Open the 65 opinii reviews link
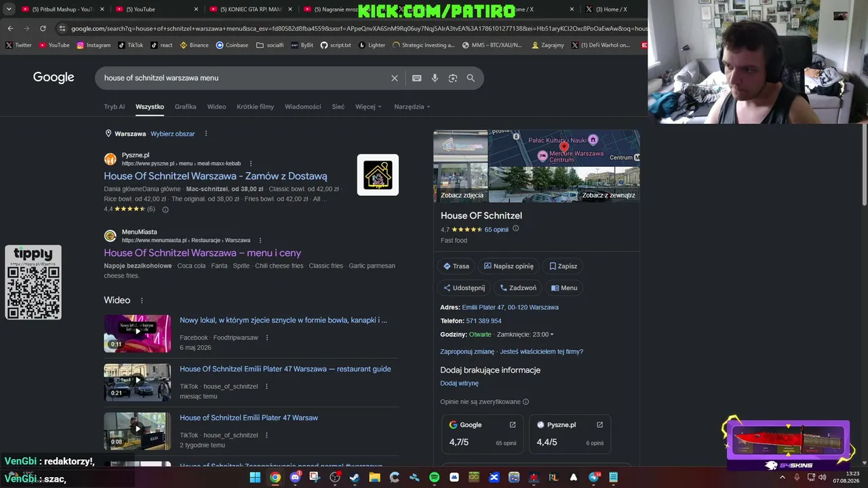 (496, 230)
